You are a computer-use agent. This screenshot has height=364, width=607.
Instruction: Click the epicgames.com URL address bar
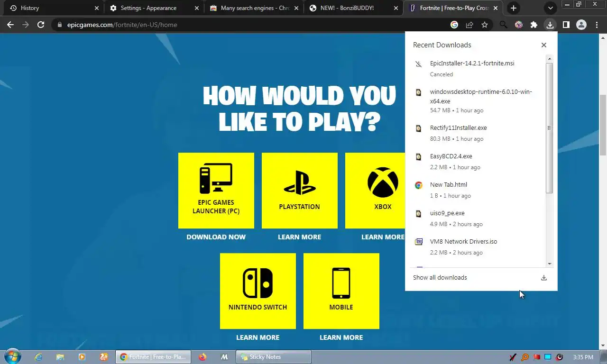click(x=249, y=25)
